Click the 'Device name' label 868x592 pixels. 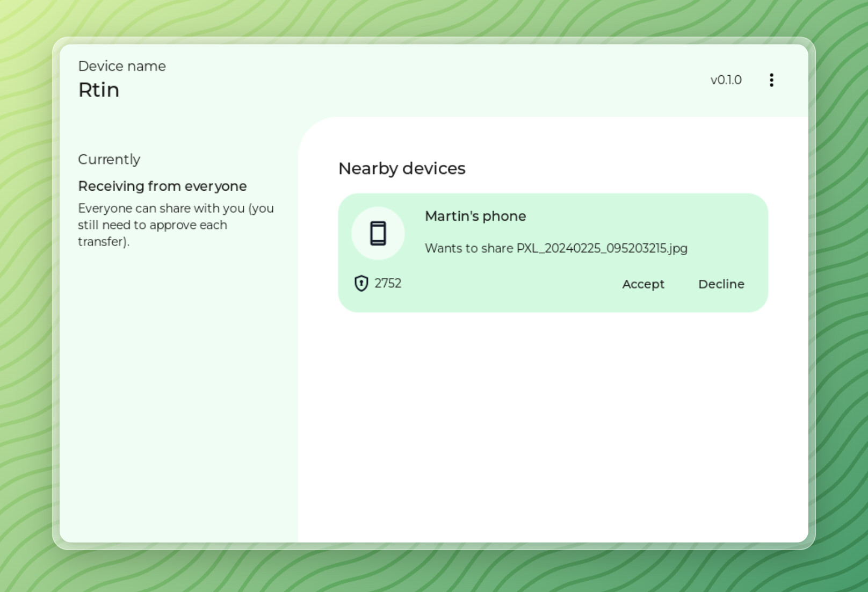tap(122, 66)
